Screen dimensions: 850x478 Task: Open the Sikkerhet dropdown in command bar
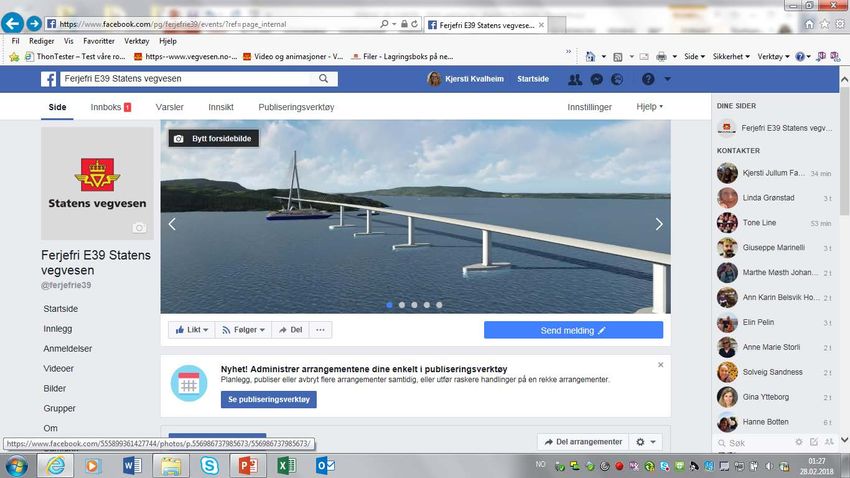point(731,56)
